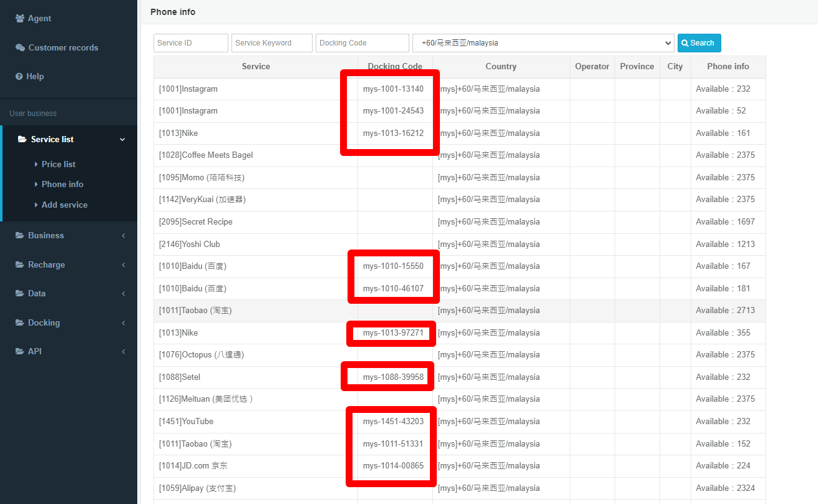Click the Agent users icon
This screenshot has height=504, width=818.
(x=20, y=19)
